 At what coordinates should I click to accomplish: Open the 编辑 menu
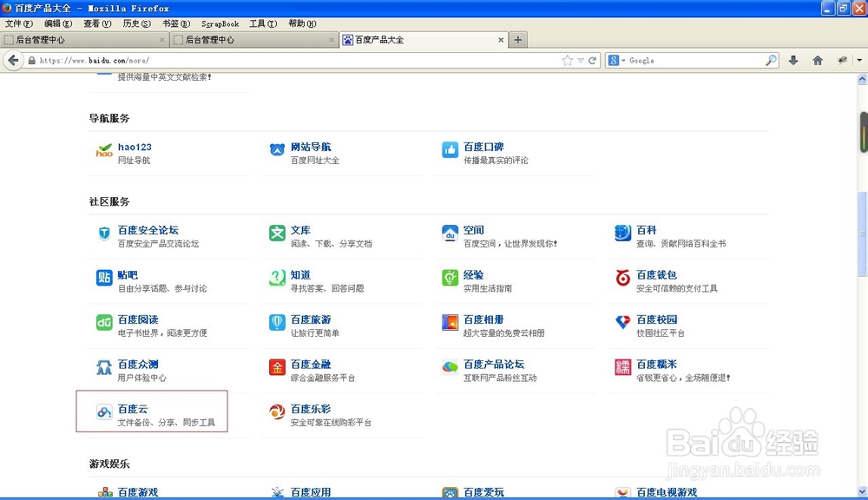[58, 23]
